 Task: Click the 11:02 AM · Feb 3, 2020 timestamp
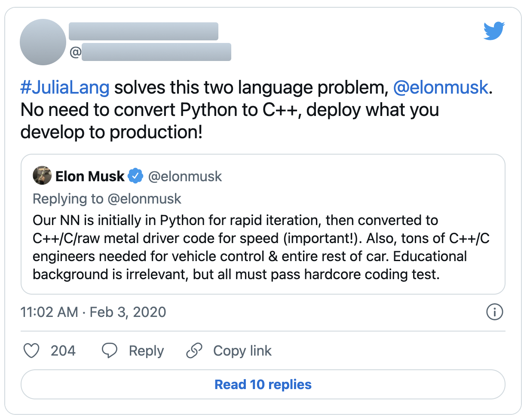point(93,312)
